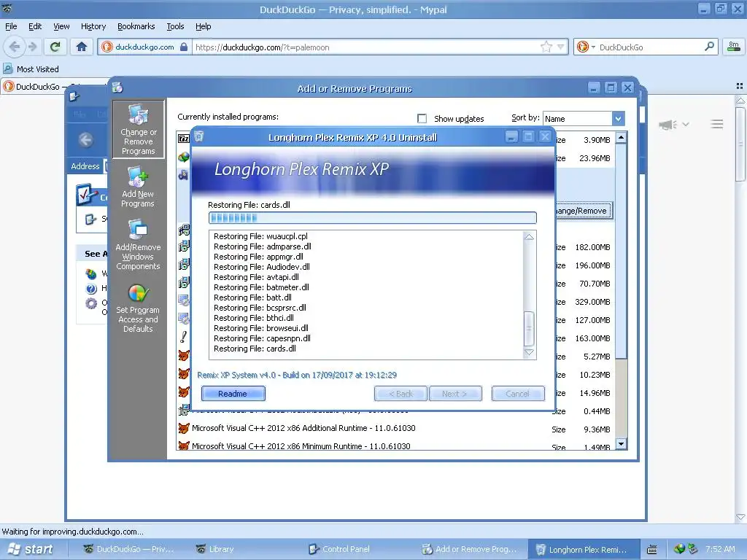
Task: Click the padlock icon in the address bar
Action: tap(183, 47)
